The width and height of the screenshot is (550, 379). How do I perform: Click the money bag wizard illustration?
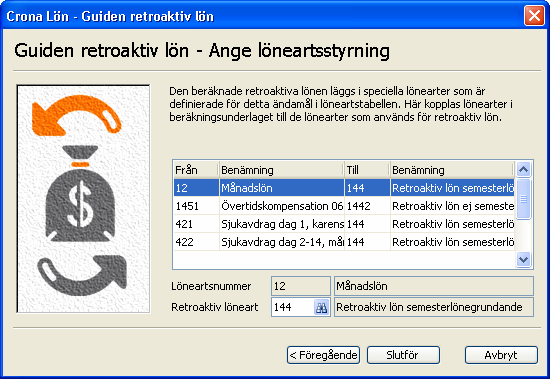pyautogui.click(x=83, y=199)
